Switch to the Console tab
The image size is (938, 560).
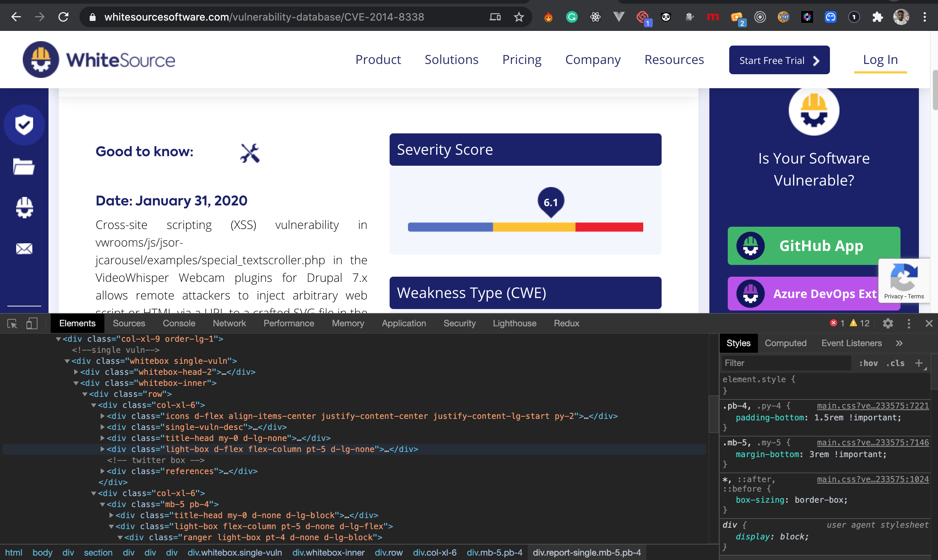pyautogui.click(x=179, y=323)
